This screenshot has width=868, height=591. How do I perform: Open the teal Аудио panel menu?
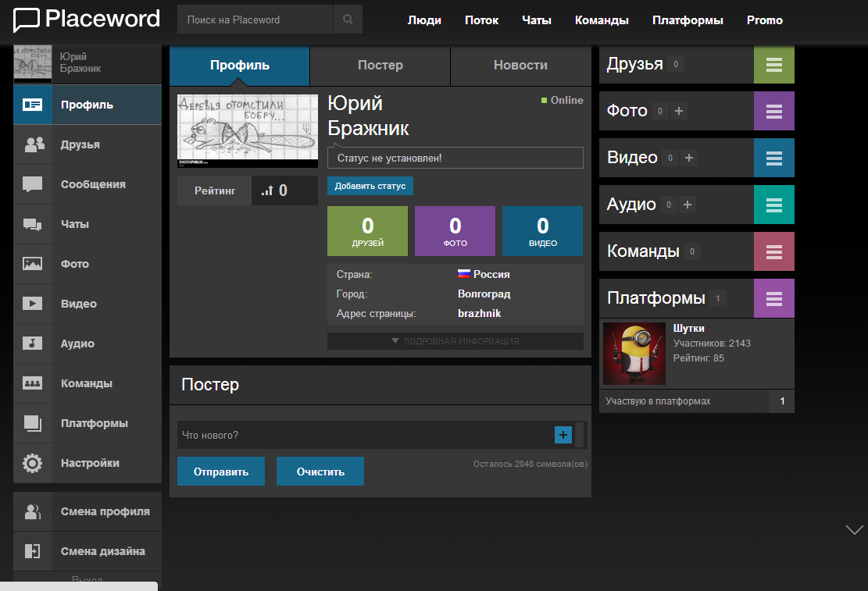pos(774,205)
